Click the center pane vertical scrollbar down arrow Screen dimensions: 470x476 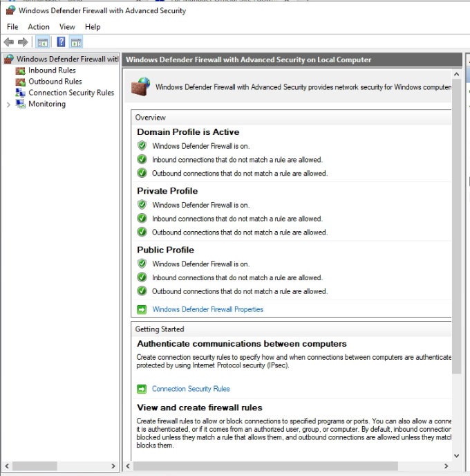point(456,456)
